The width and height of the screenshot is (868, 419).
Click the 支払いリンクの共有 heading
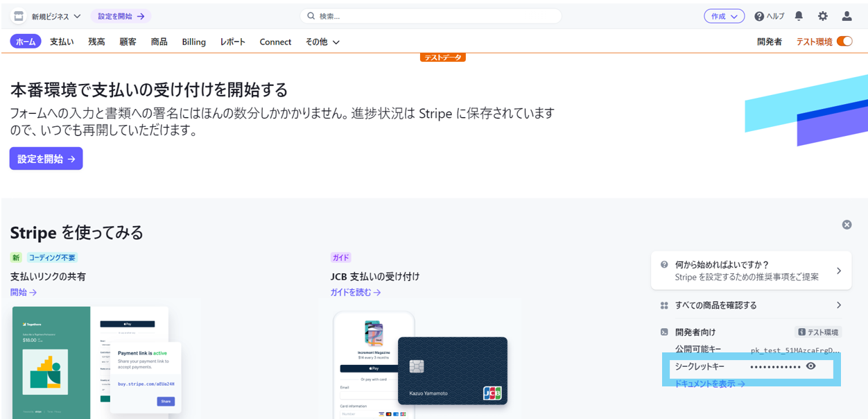49,276
